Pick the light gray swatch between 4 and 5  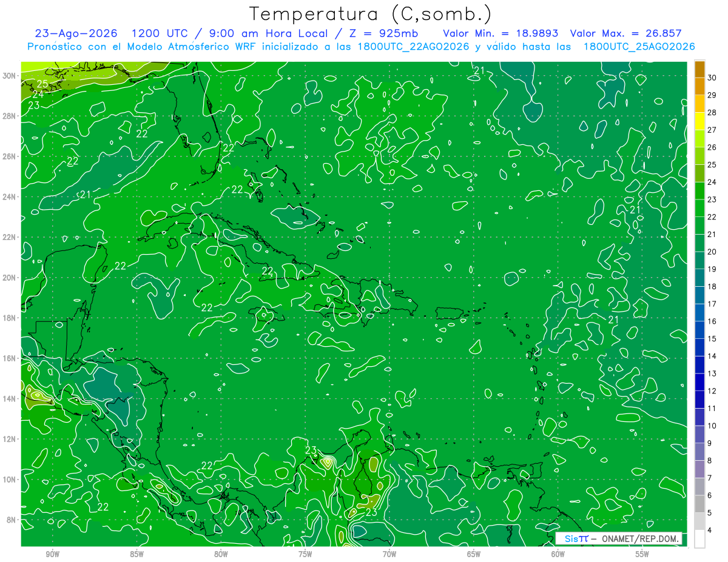[699, 521]
